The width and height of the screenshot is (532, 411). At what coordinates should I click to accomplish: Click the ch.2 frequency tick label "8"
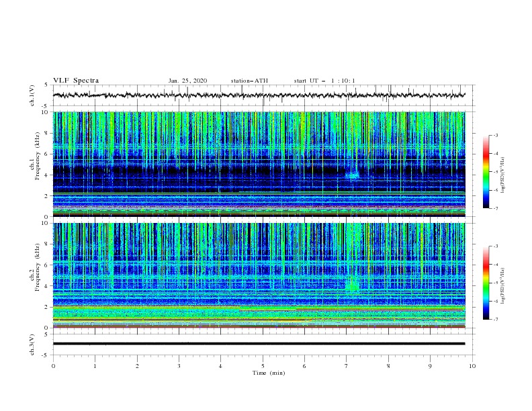tap(47, 244)
